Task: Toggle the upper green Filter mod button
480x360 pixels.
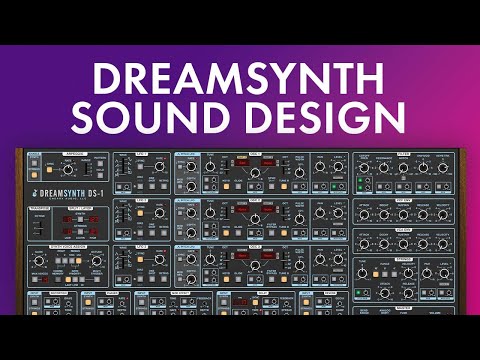Action: 360,181
